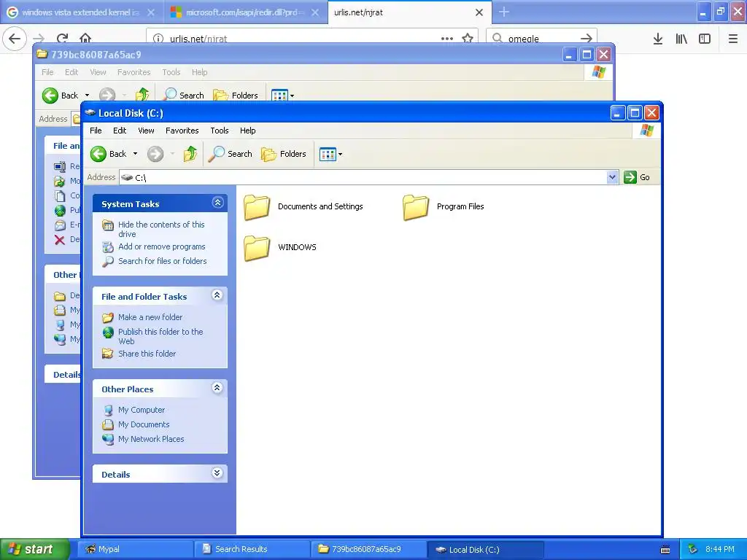The height and width of the screenshot is (560, 747).
Task: Open Favorites menu in Local Disk window
Action: [182, 131]
